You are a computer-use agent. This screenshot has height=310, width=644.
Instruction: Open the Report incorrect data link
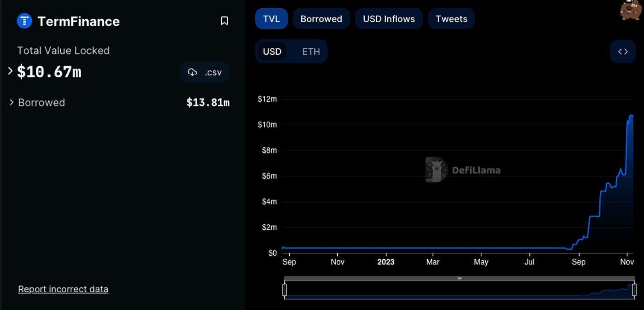click(x=63, y=289)
